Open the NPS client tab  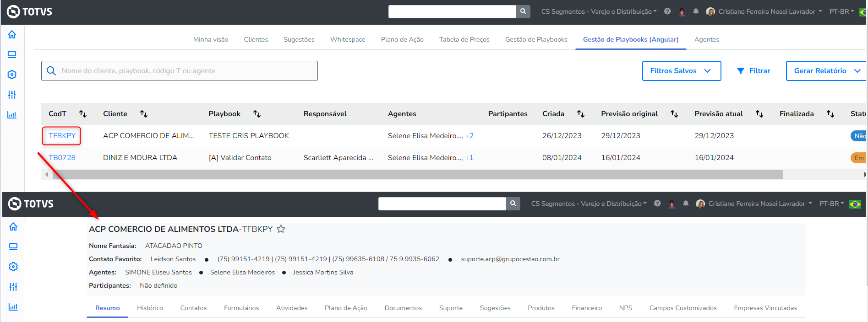(x=626, y=308)
